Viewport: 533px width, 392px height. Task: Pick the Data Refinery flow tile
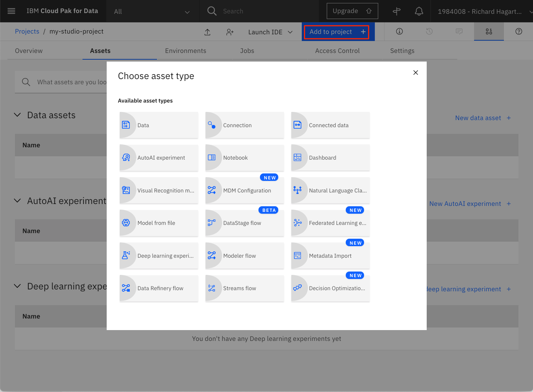coord(159,288)
